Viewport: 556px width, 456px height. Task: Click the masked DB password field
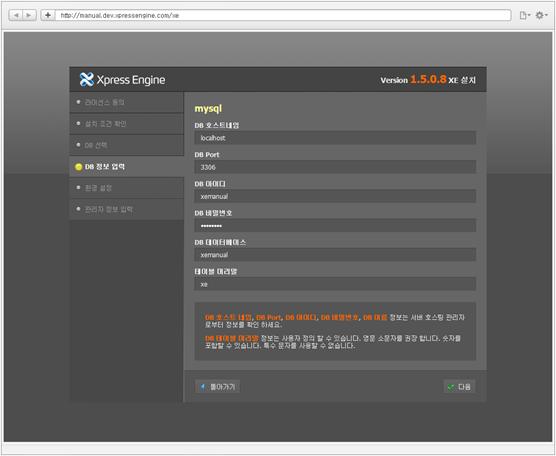coord(335,226)
